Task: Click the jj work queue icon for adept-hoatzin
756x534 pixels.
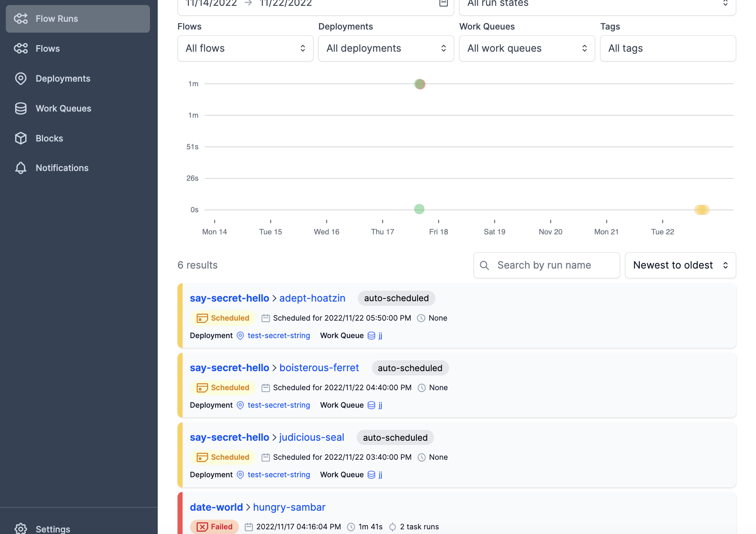Action: 371,335
